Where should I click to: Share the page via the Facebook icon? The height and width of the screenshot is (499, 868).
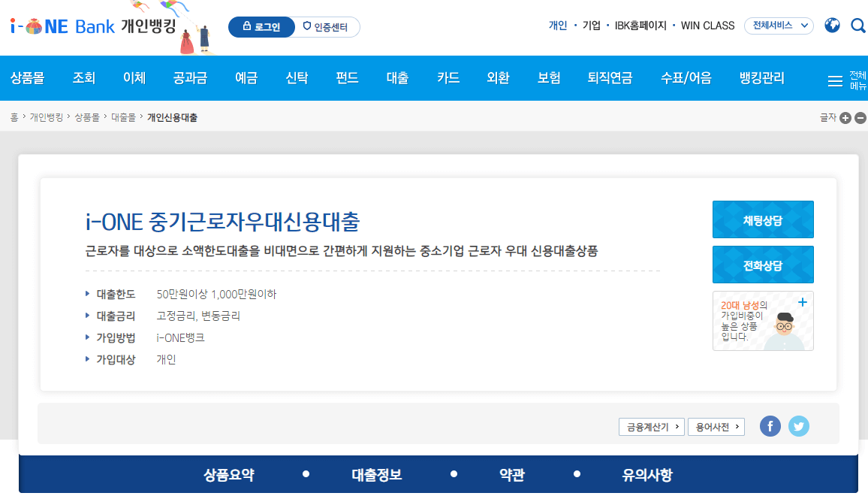[770, 426]
